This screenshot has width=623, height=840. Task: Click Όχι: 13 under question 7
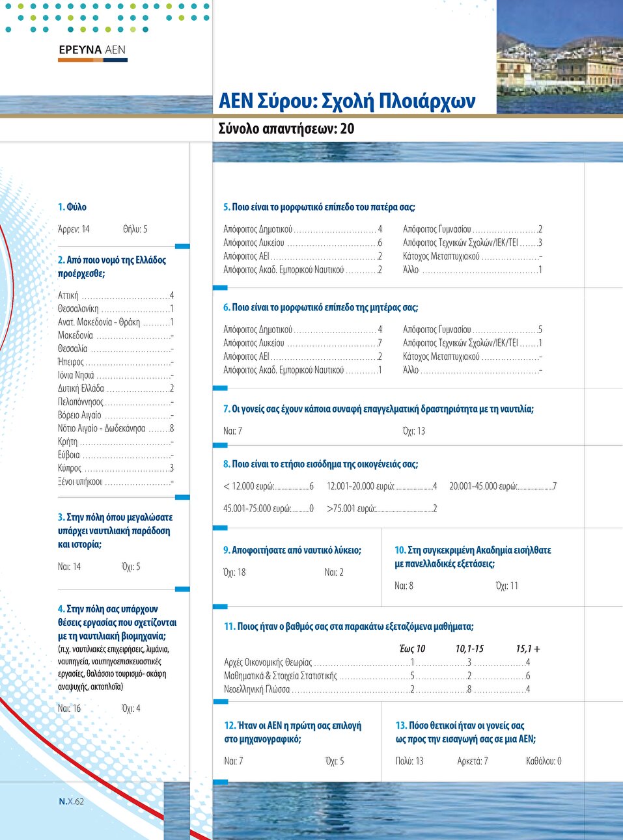click(414, 431)
